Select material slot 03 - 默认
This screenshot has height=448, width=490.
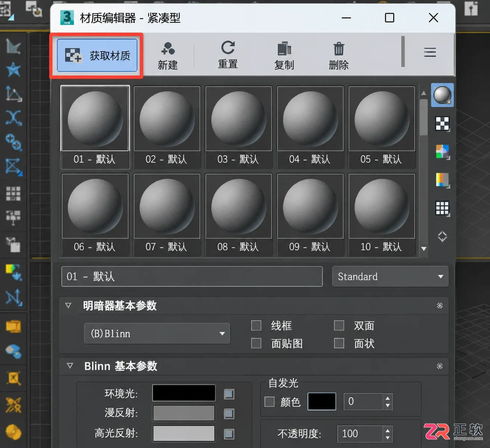[238, 127]
